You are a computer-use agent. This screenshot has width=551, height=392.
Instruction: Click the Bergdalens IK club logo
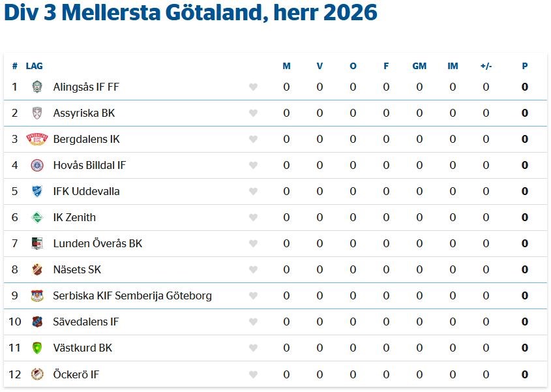click(37, 139)
